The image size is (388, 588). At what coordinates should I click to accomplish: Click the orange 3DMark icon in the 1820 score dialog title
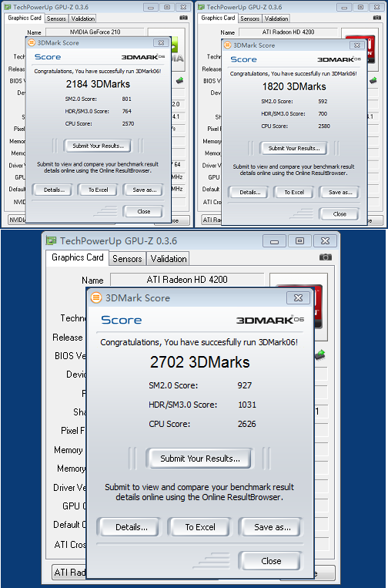[227, 45]
